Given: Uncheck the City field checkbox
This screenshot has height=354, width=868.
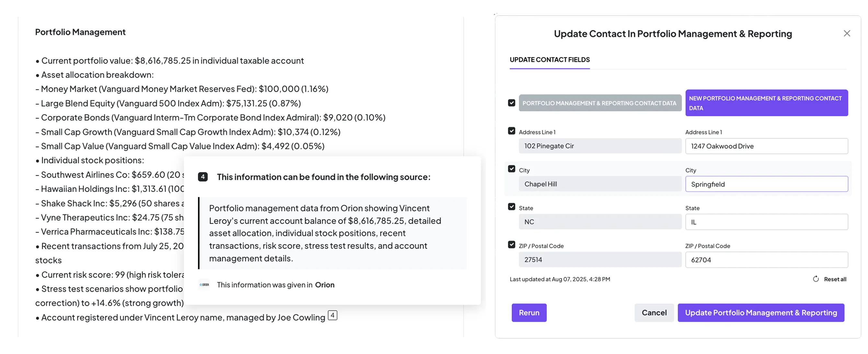Looking at the screenshot, I should click(511, 169).
